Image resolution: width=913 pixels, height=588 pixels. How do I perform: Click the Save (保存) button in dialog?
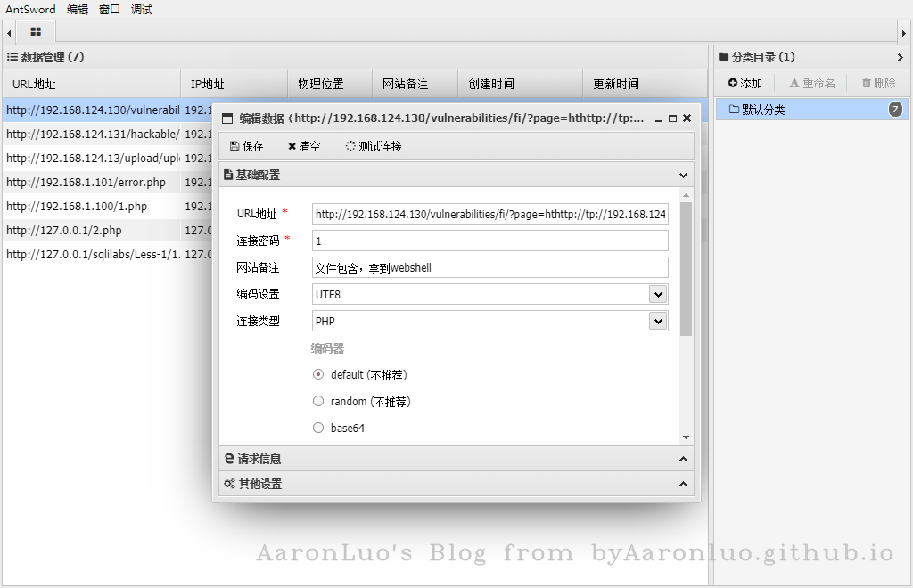click(247, 146)
